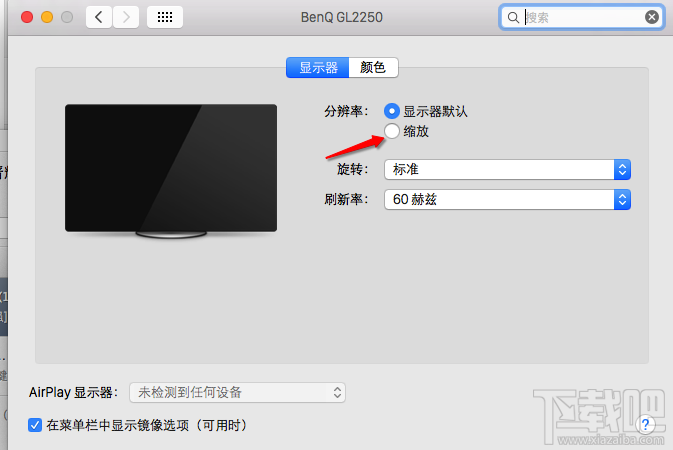The height and width of the screenshot is (450, 673).
Task: Show all preferences grid icon
Action: 165,17
